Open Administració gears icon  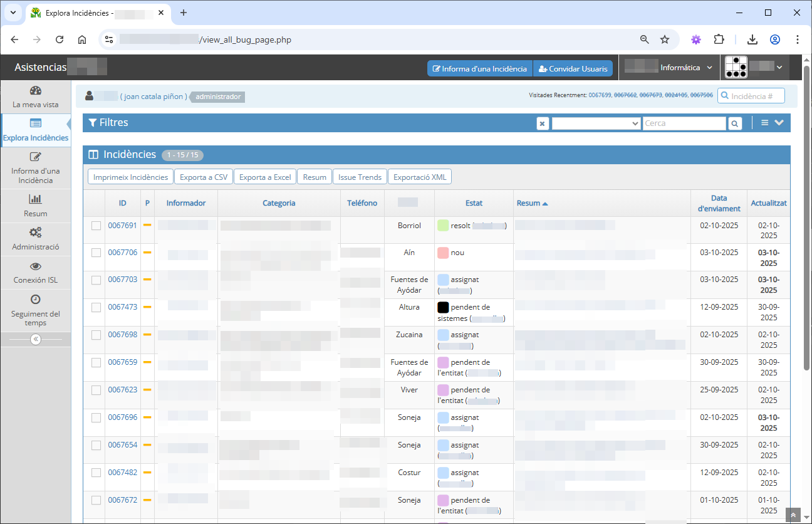[x=36, y=233]
